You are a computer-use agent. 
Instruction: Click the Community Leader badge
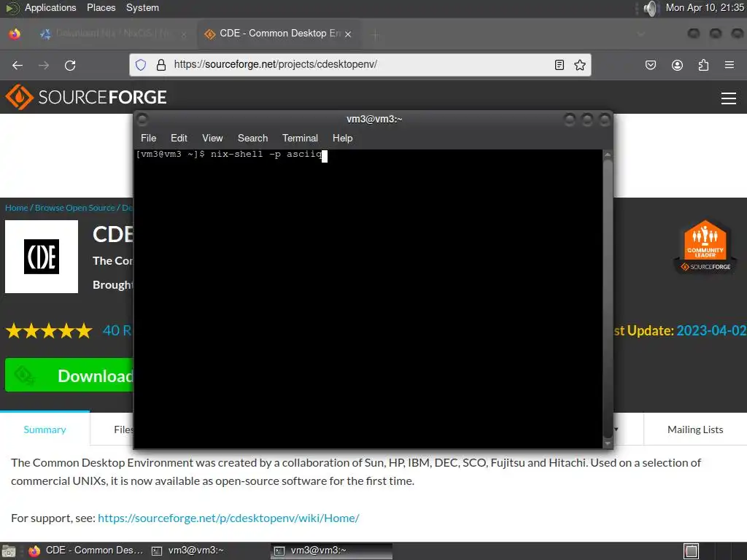(705, 246)
